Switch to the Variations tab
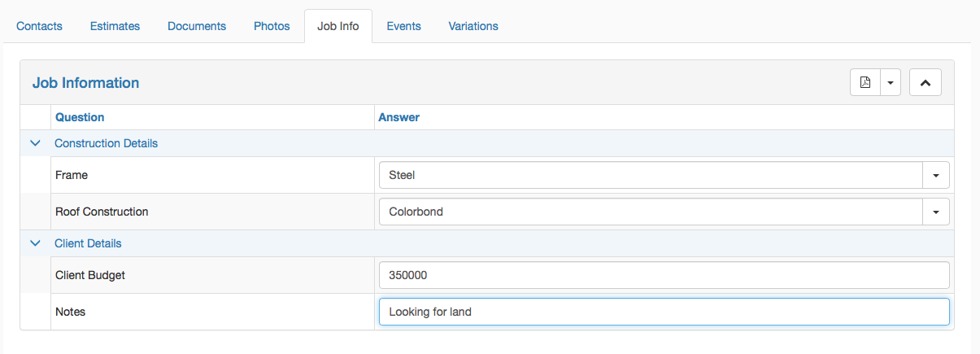 [x=473, y=26]
